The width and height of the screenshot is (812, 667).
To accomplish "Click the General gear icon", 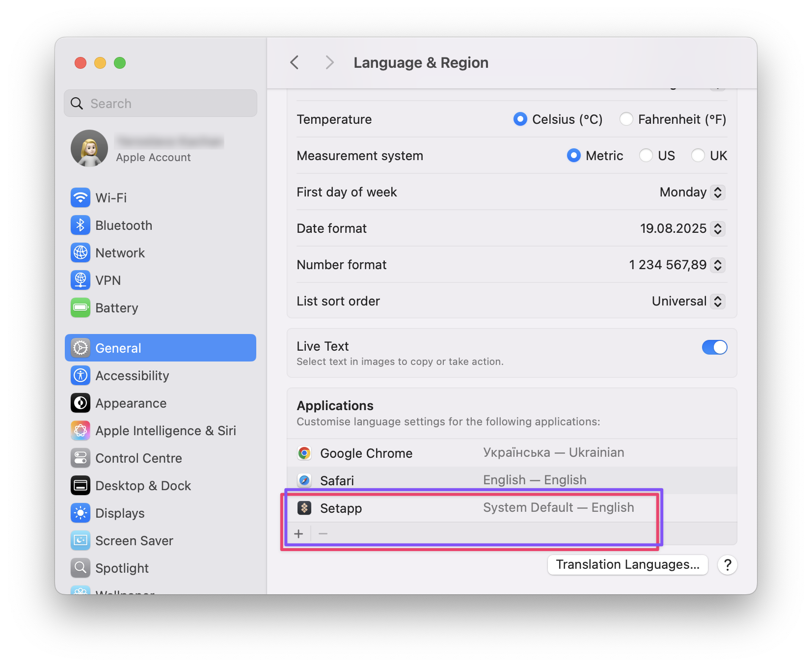I will click(x=81, y=348).
